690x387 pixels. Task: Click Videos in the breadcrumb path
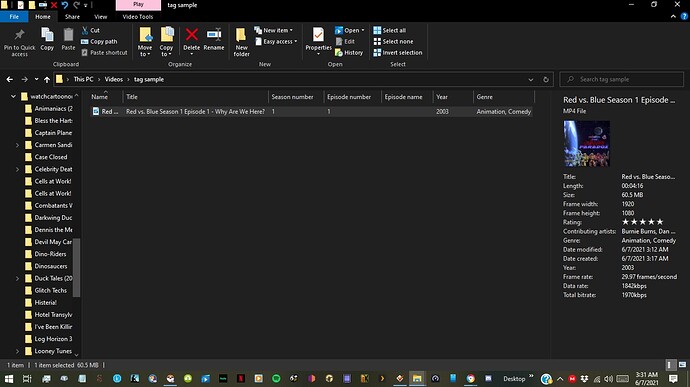pyautogui.click(x=114, y=79)
